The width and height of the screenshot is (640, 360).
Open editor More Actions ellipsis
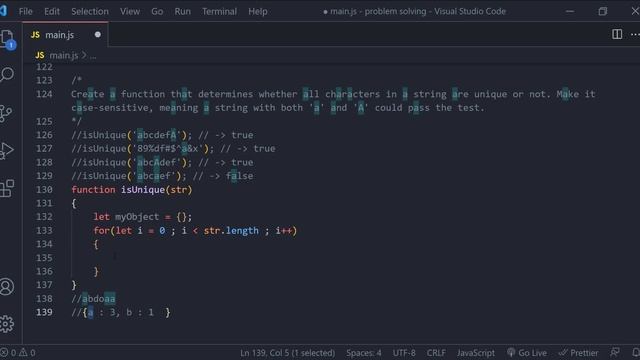[635, 35]
